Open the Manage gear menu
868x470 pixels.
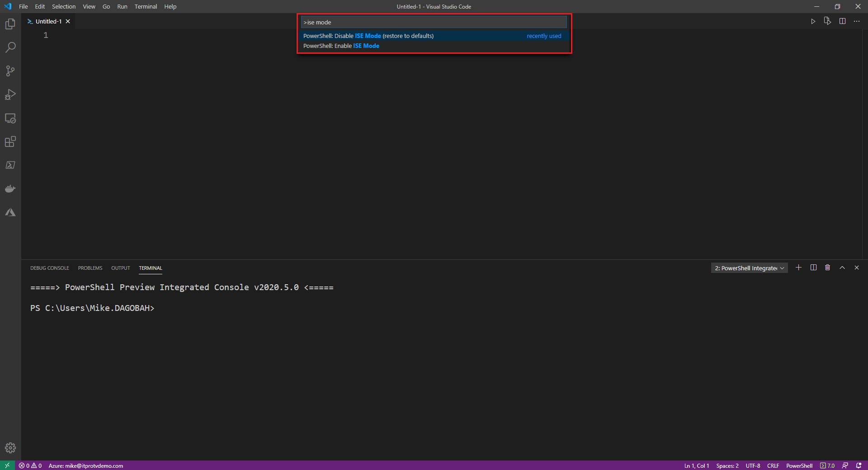pos(10,448)
